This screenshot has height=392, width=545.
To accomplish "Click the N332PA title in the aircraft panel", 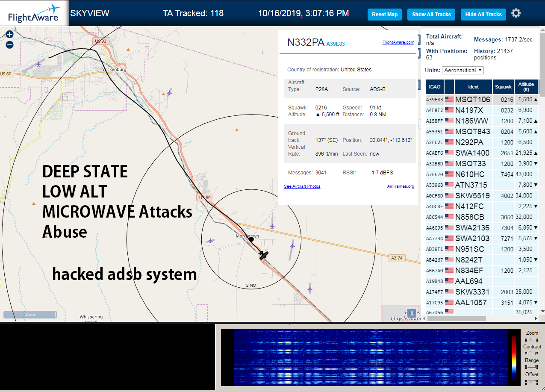I will [305, 42].
